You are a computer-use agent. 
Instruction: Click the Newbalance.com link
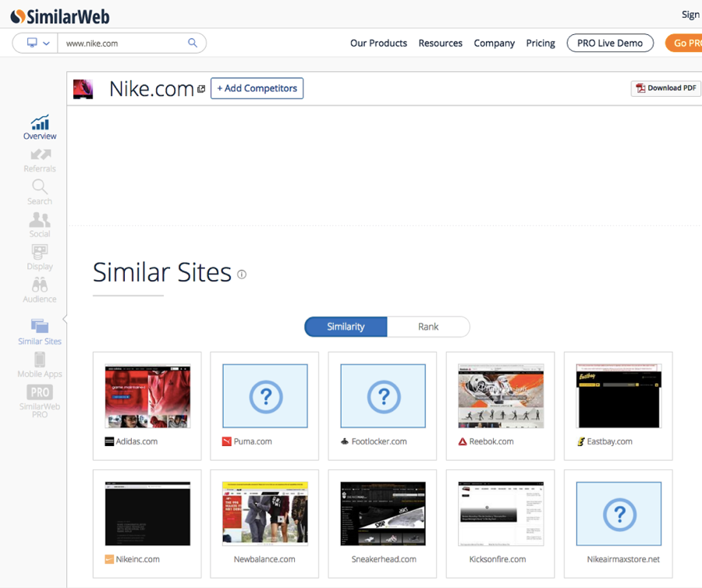264,559
